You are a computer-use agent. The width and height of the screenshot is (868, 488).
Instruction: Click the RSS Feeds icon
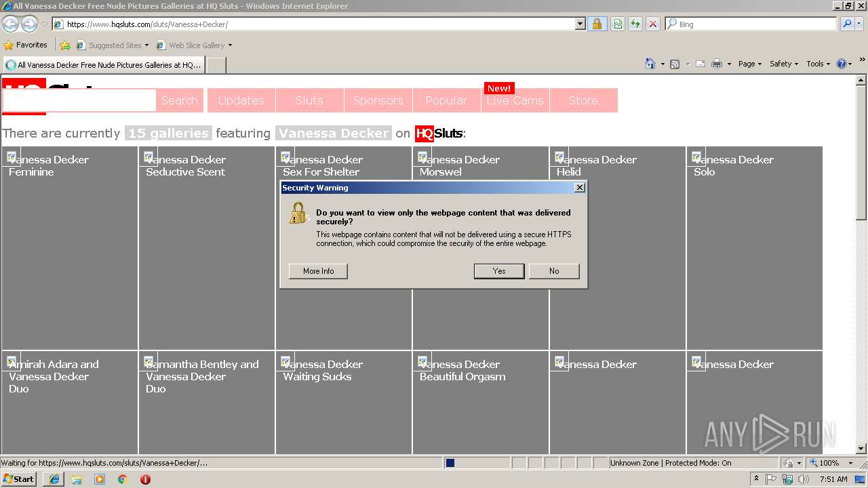click(675, 64)
